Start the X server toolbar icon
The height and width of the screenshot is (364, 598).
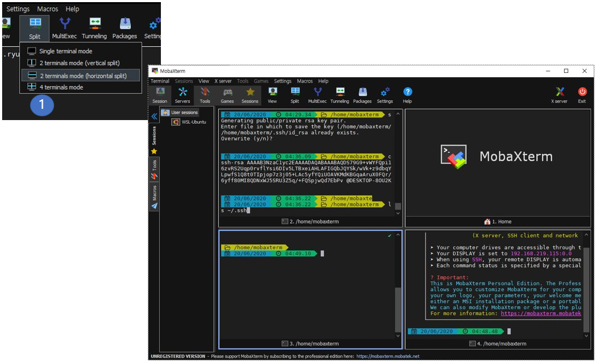(x=559, y=95)
